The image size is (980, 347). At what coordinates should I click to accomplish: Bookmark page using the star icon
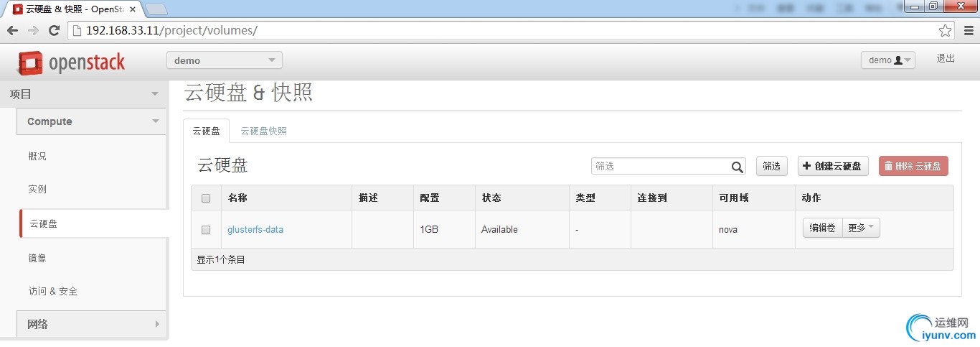coord(945,30)
